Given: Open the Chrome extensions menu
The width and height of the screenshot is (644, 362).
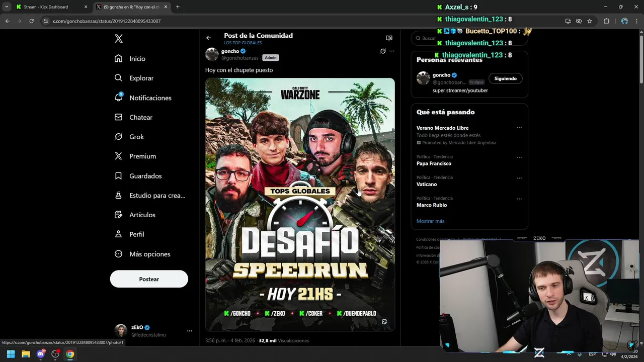Looking at the screenshot, I should [606, 21].
